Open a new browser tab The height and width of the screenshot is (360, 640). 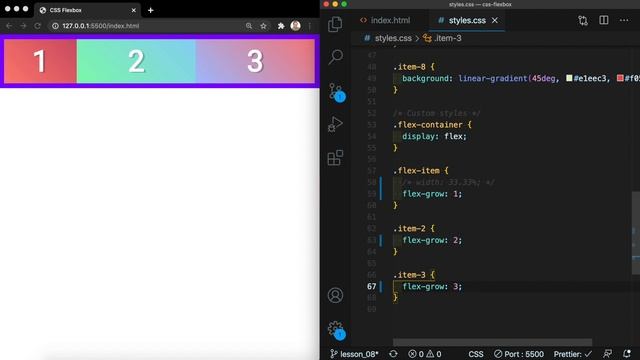(151, 10)
